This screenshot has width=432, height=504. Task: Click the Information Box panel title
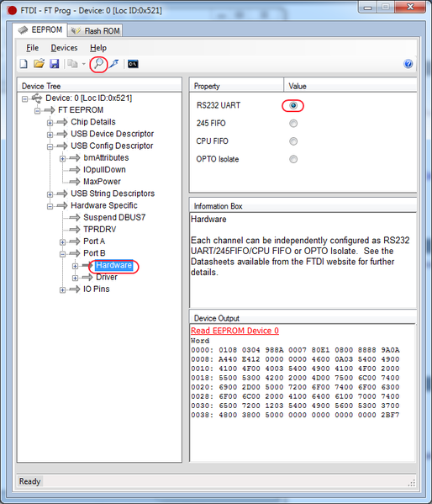(x=218, y=206)
